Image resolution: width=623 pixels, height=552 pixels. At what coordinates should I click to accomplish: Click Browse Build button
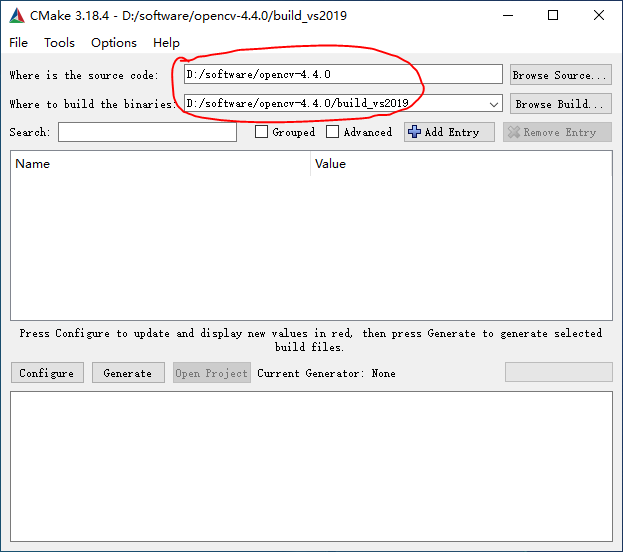pos(561,104)
